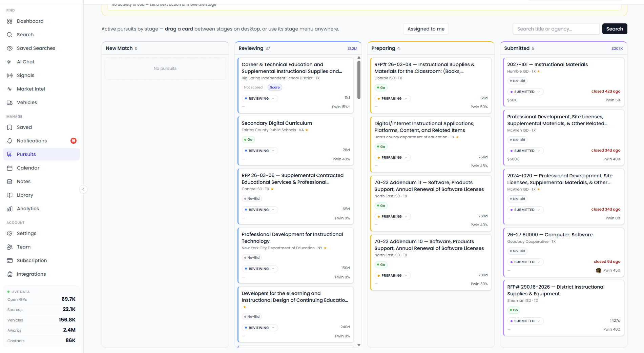
Task: Click the Reviewing column $1.2M total
Action: point(352,48)
